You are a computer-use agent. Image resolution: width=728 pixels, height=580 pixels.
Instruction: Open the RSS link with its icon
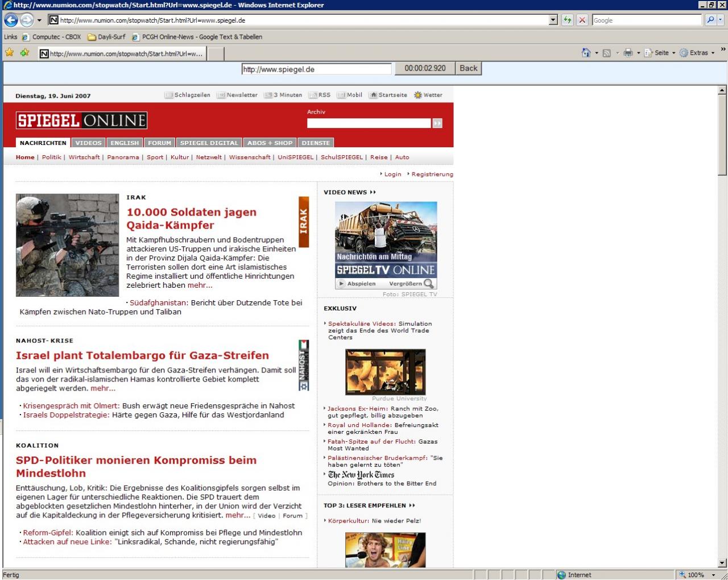coord(320,95)
